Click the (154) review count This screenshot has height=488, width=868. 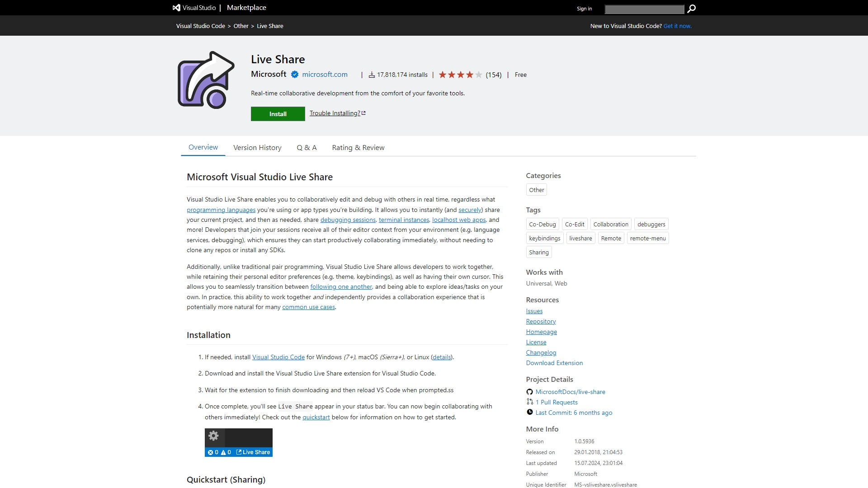coord(493,75)
